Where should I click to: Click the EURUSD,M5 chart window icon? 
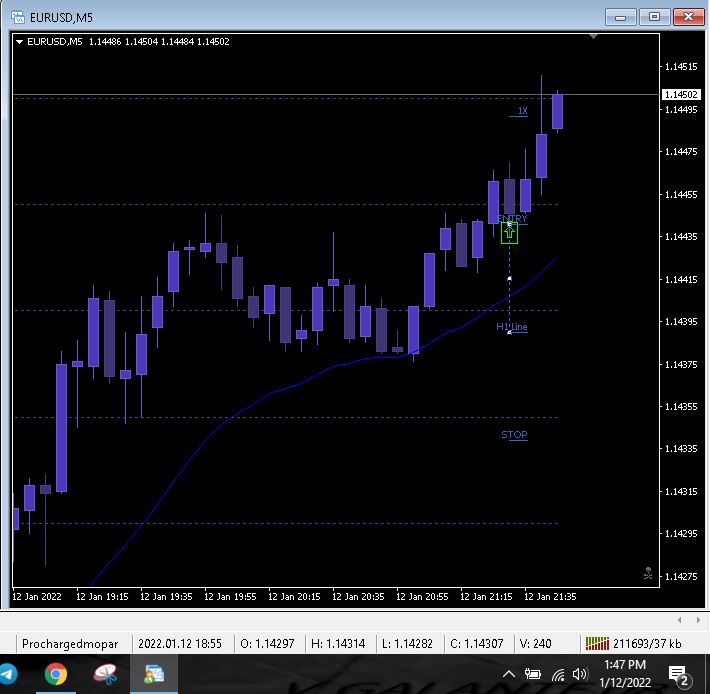[18, 17]
